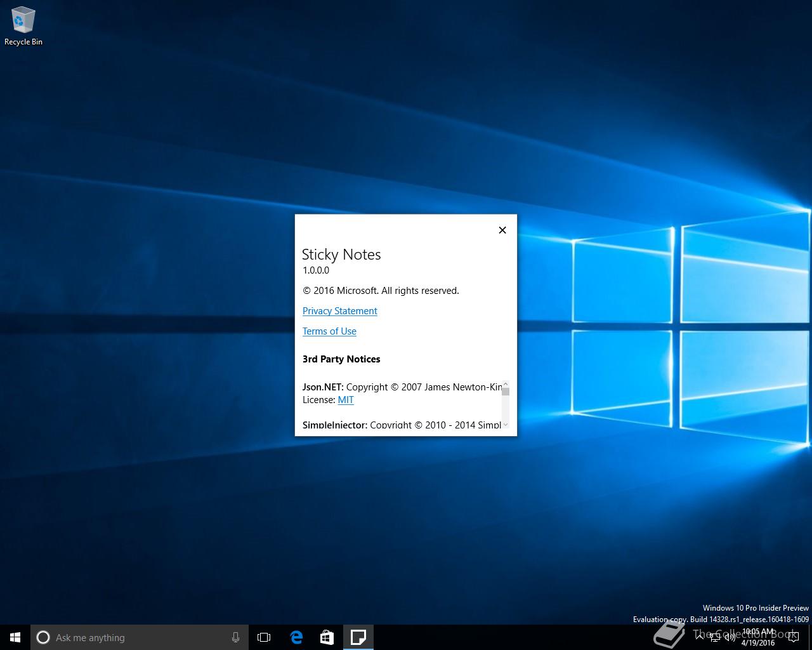Image resolution: width=812 pixels, height=650 pixels.
Task: Click the notices scrollbar down arrow
Action: pyautogui.click(x=506, y=425)
